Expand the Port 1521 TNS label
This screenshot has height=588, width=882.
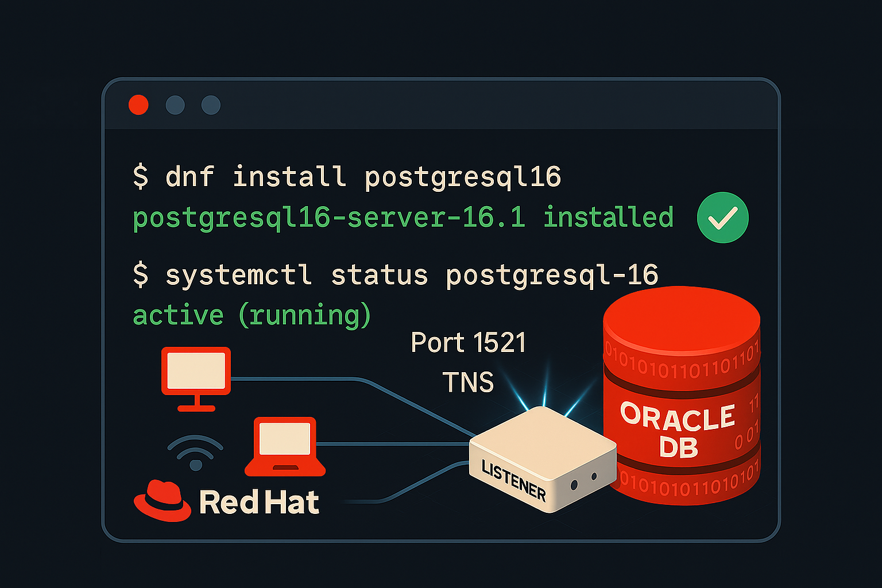[x=469, y=361]
